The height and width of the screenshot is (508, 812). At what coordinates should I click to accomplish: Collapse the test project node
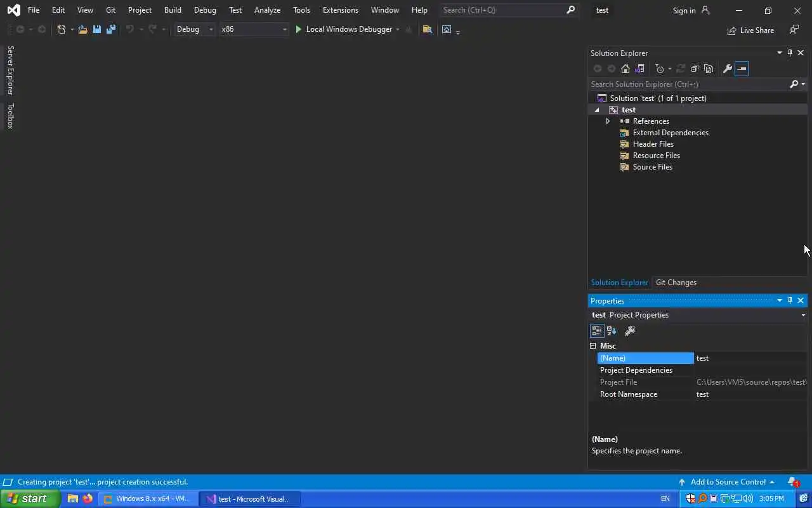click(x=597, y=110)
